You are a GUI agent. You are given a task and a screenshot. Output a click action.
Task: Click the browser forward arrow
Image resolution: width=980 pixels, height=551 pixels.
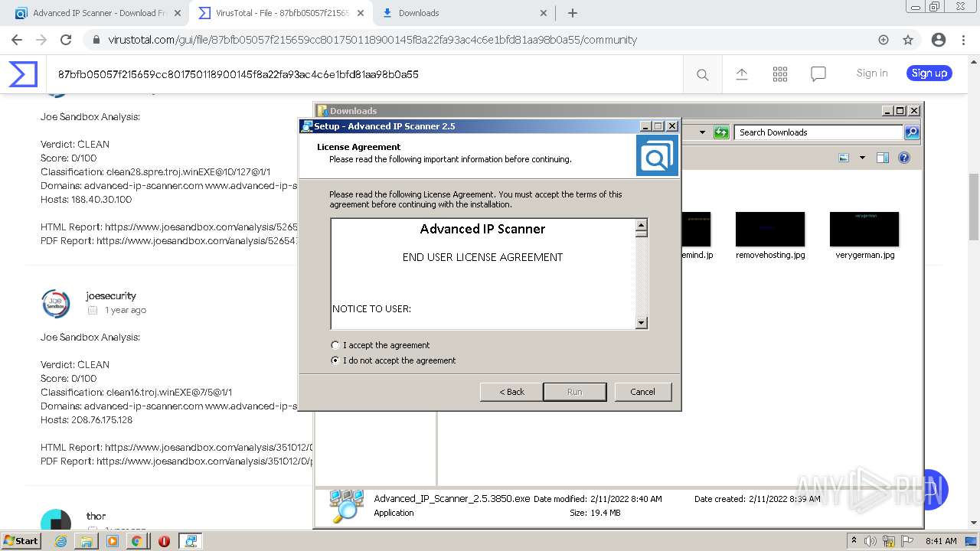coord(41,40)
